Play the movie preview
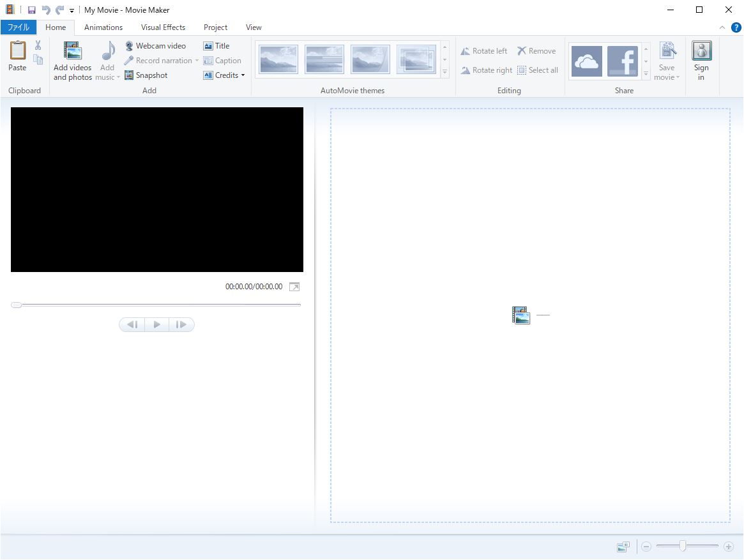Viewport: 744px width, 560px height. click(156, 324)
